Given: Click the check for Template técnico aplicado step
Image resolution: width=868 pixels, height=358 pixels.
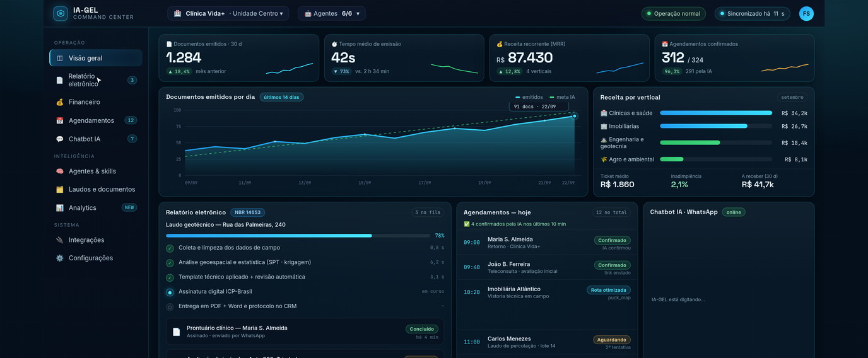Looking at the screenshot, I should 170,277.
